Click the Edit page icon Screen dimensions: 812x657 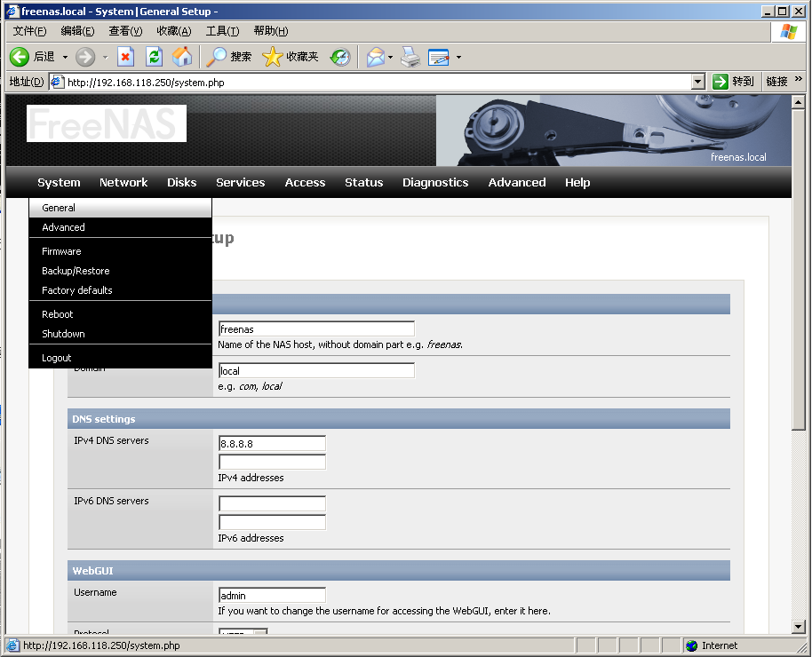[x=439, y=57]
